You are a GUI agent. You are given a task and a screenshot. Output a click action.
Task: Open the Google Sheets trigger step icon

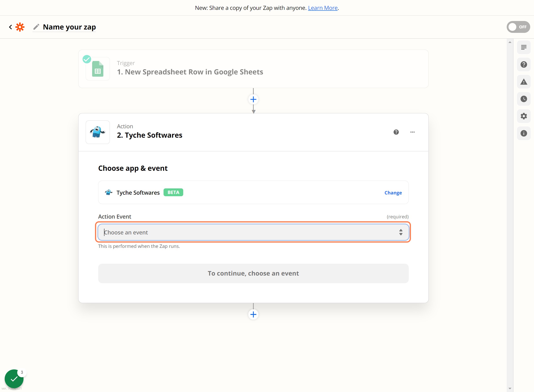pyautogui.click(x=98, y=69)
